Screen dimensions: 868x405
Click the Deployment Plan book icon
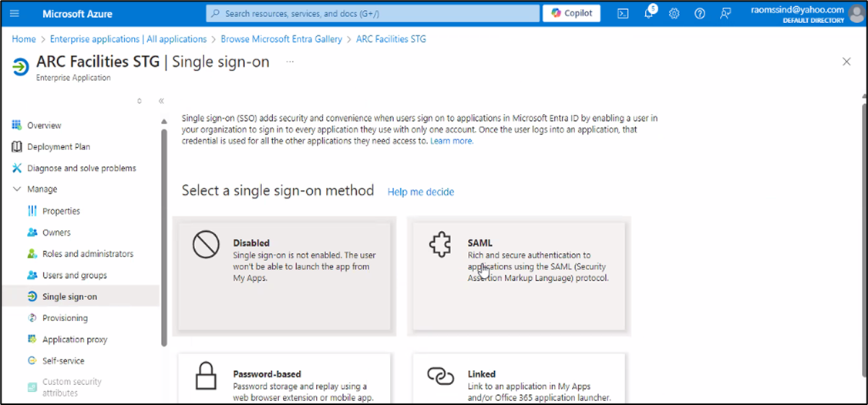pos(17,146)
